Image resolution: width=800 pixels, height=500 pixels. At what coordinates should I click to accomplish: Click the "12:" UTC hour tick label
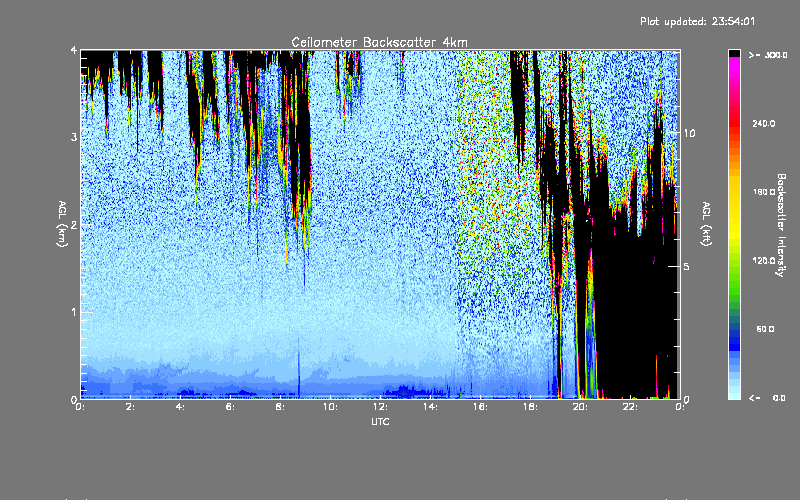[x=380, y=407]
